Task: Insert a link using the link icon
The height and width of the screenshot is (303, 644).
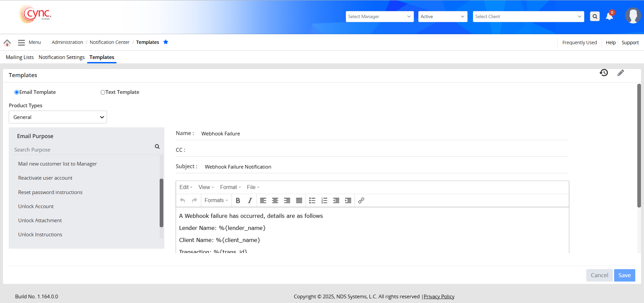Action: point(361,200)
